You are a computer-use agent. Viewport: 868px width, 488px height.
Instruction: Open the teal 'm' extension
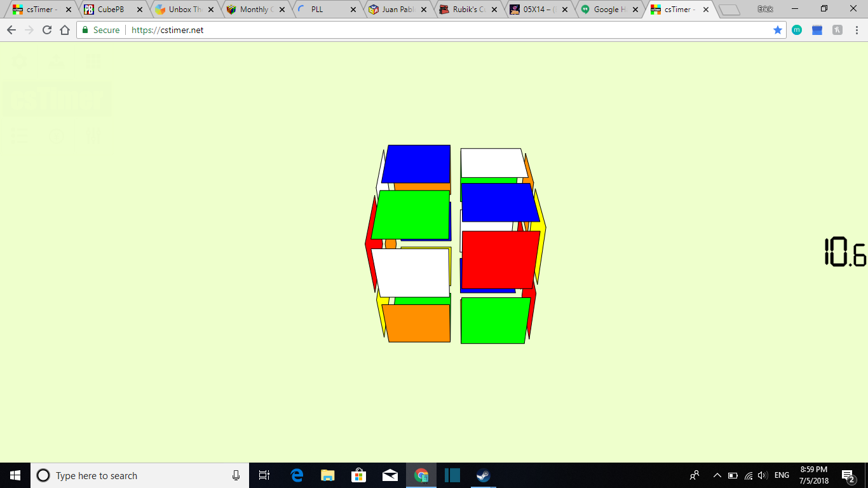797,30
